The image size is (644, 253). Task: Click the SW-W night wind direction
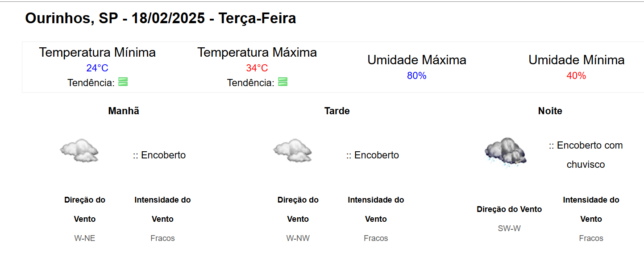tap(509, 228)
